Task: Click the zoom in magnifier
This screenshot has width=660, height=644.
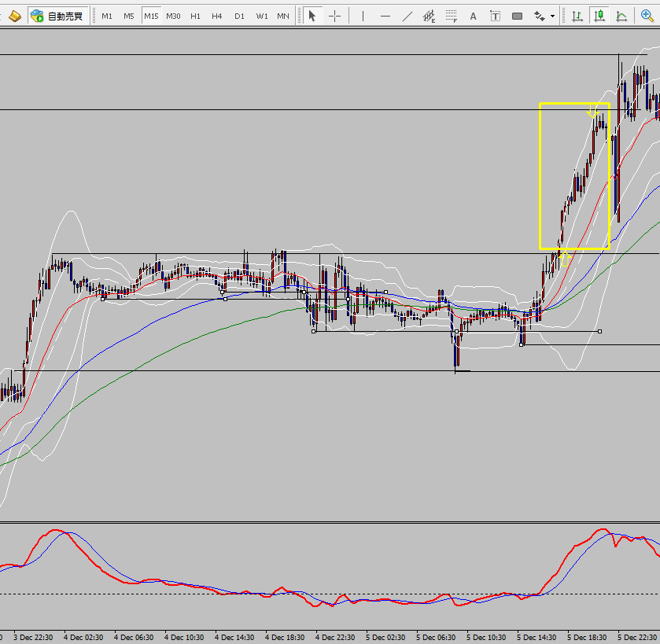Action: 647,16
